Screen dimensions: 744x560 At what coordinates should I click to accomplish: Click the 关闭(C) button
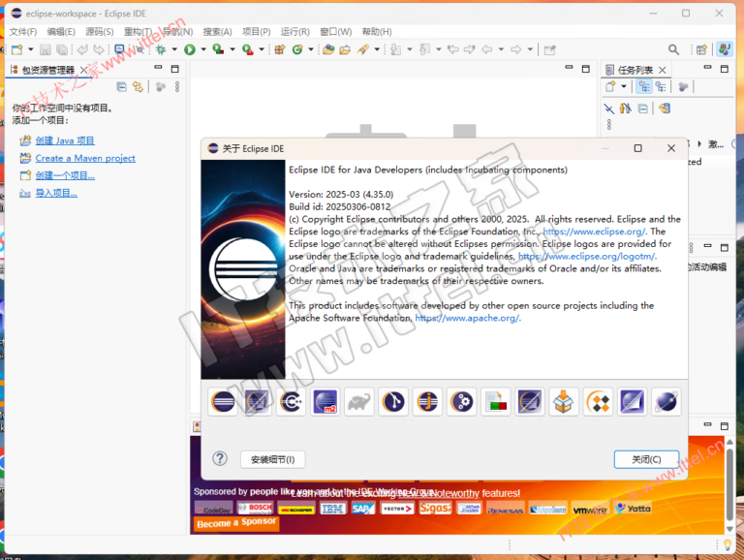(x=646, y=459)
